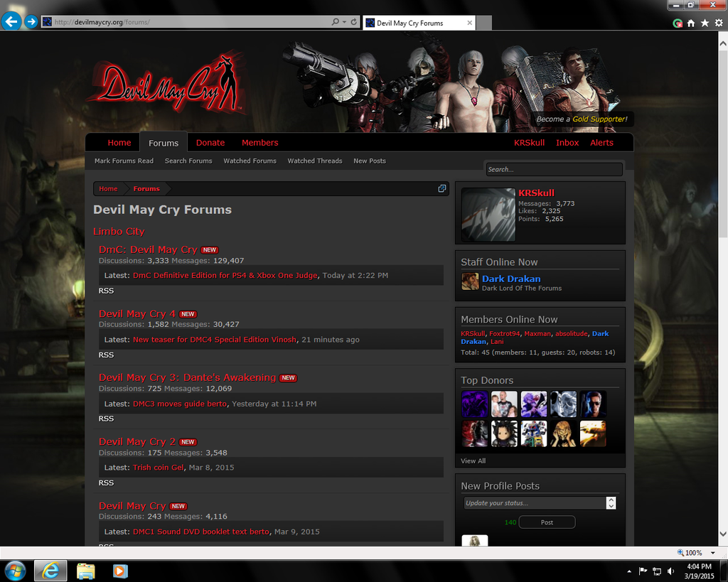This screenshot has width=728, height=582.
Task: Open the Home navigation tab
Action: pyautogui.click(x=119, y=143)
